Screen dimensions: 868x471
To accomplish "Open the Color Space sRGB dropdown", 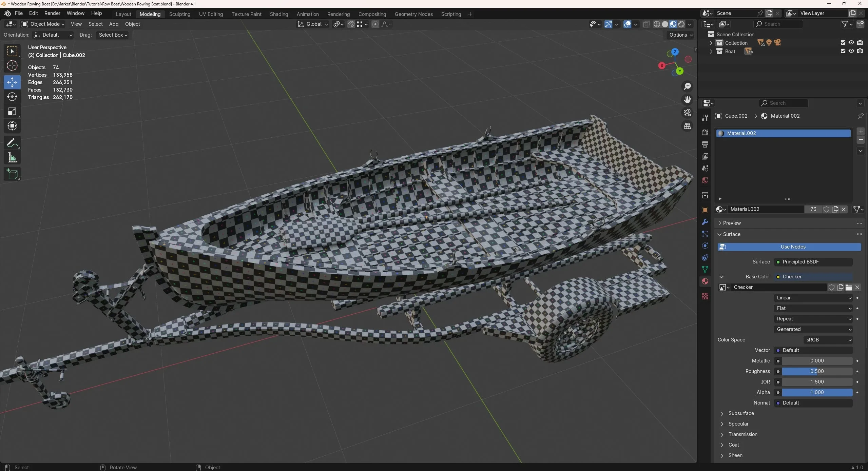I will coord(828,340).
